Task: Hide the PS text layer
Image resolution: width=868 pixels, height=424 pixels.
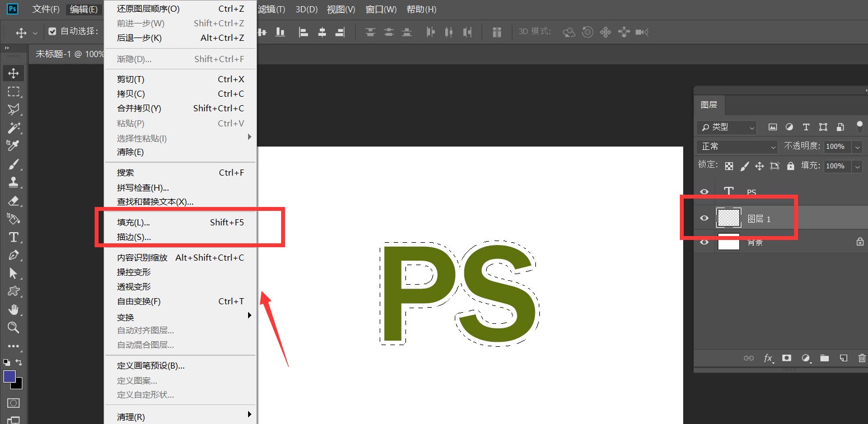Action: click(704, 192)
